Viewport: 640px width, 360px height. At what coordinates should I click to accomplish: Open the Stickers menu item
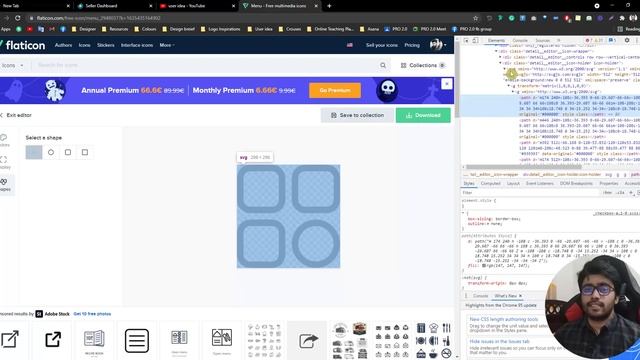(106, 45)
